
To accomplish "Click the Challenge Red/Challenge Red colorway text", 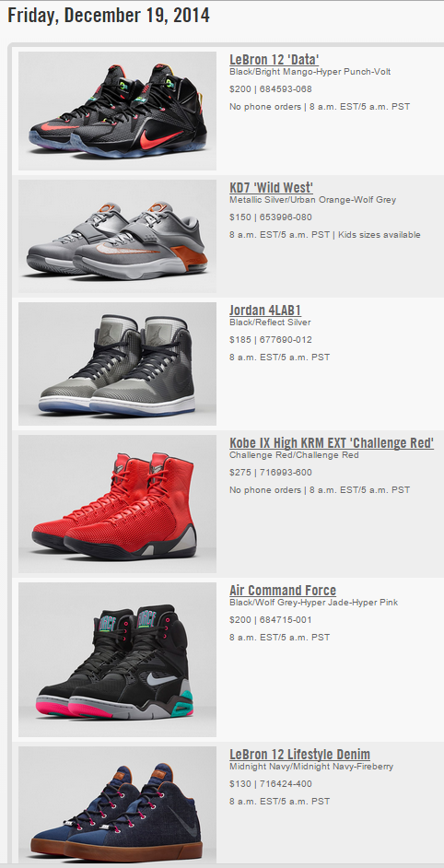I will [x=294, y=455].
